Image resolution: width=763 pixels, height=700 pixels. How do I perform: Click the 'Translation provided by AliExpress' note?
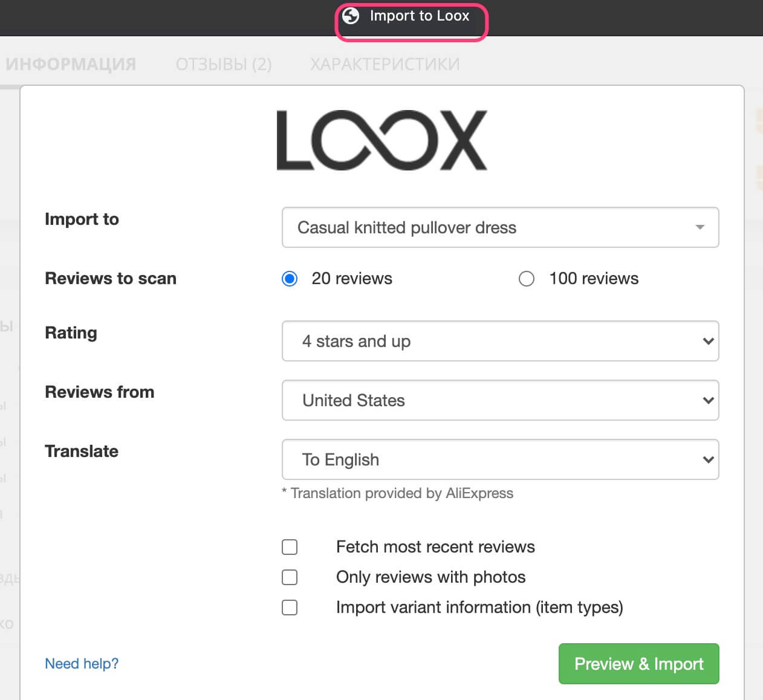[x=397, y=493]
